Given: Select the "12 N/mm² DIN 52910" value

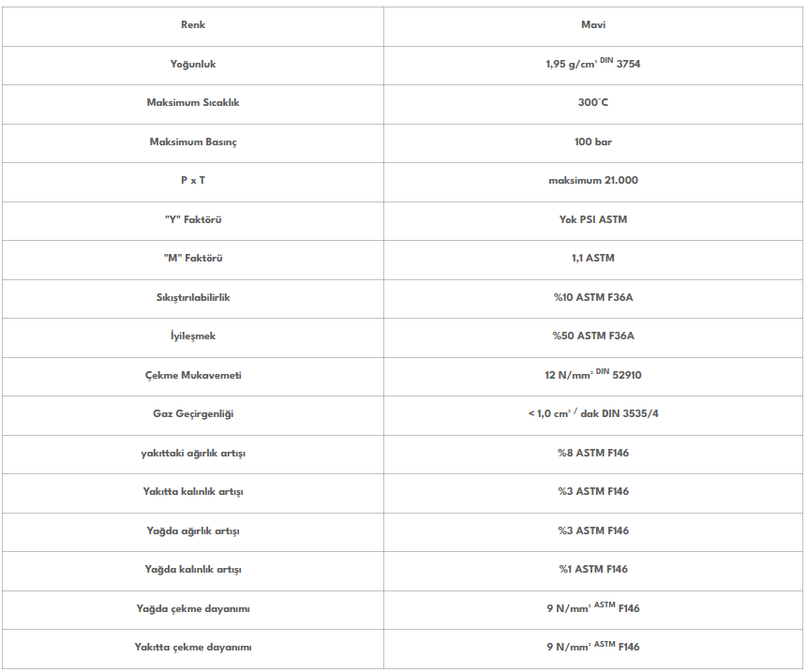Looking at the screenshot, I should (593, 376).
